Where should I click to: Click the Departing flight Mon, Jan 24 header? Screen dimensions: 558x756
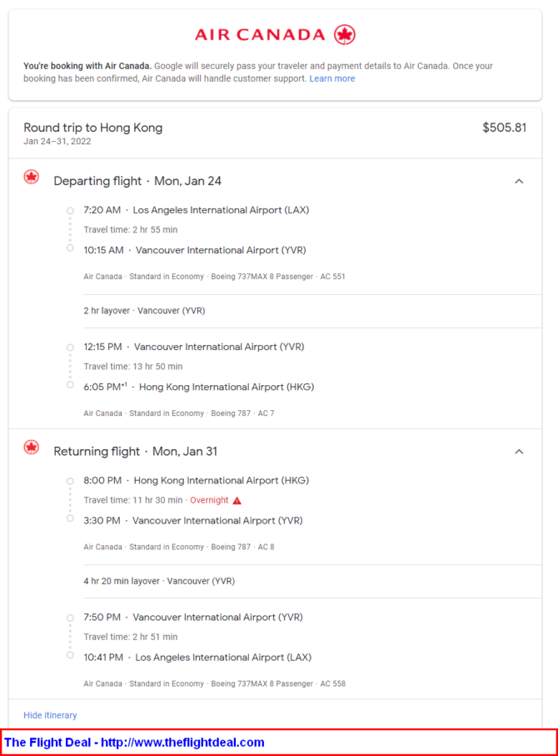click(137, 181)
